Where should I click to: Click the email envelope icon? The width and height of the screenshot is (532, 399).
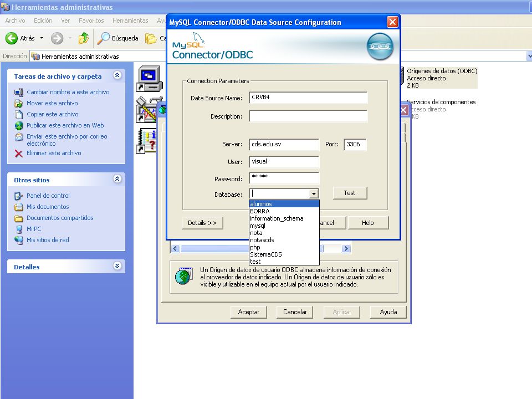pyautogui.click(x=19, y=137)
